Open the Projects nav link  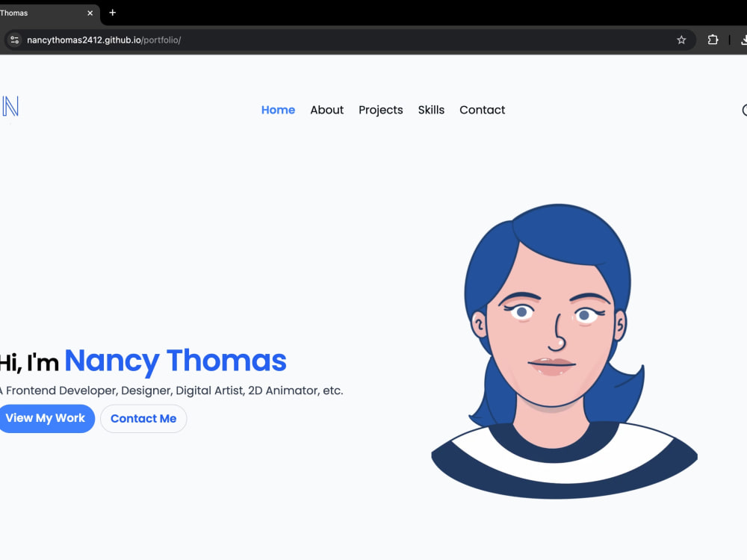(381, 110)
